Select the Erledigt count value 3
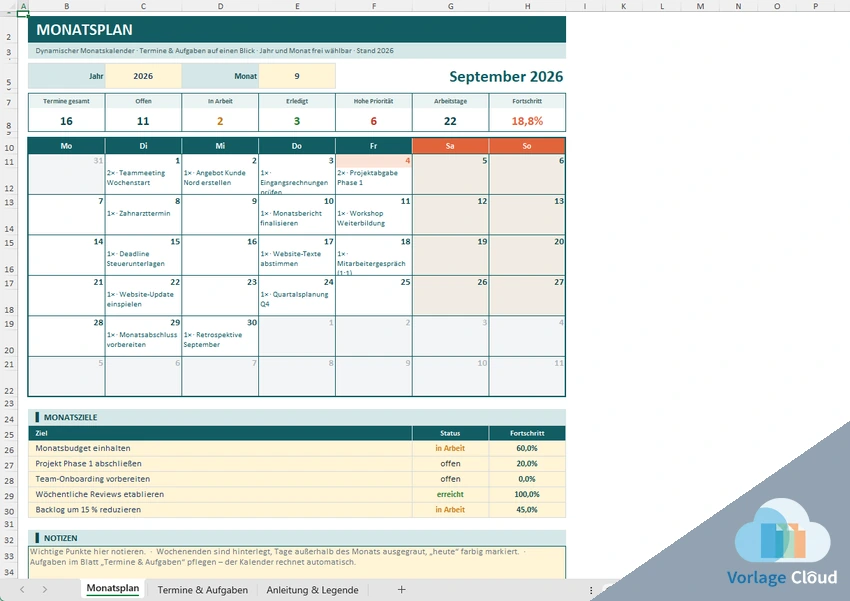 (297, 121)
